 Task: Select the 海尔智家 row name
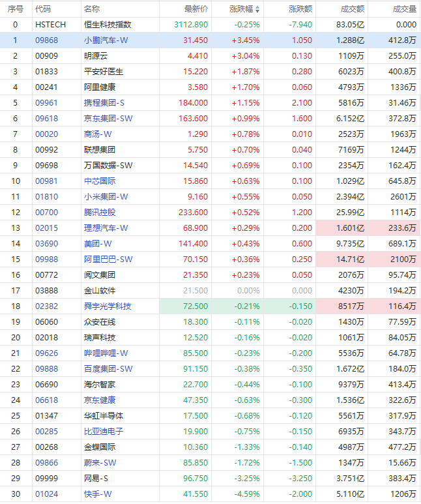(100, 385)
